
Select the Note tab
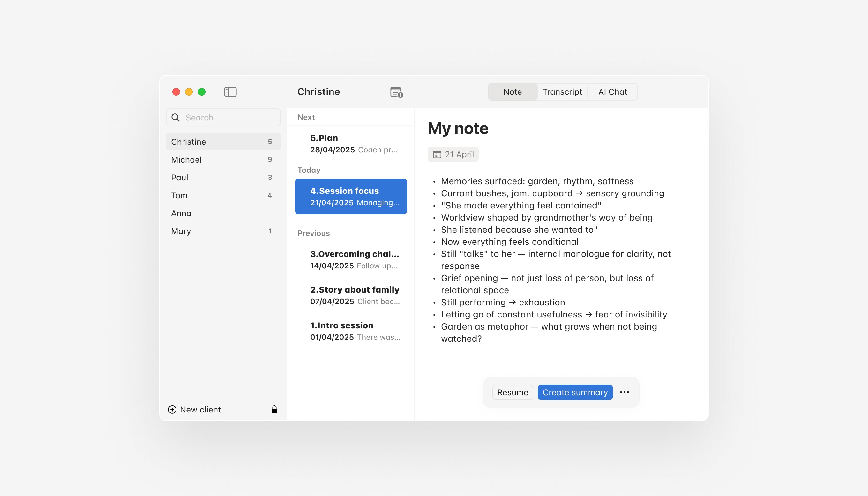(x=513, y=91)
